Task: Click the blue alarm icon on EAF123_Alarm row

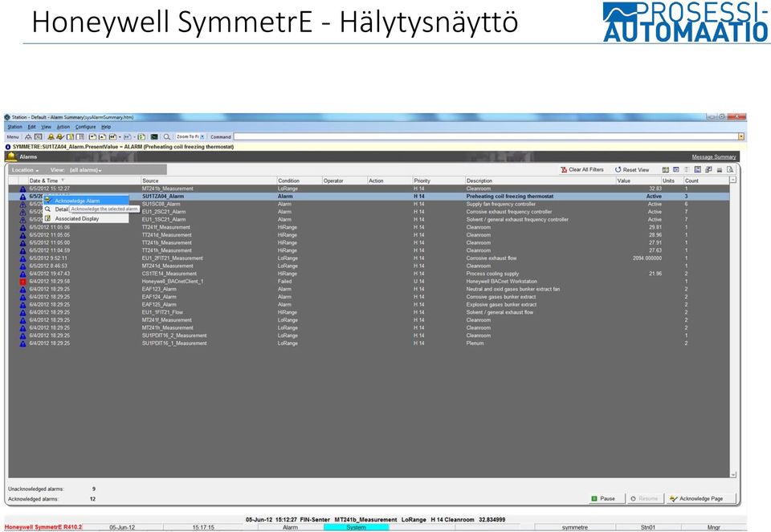Action: 22,290
